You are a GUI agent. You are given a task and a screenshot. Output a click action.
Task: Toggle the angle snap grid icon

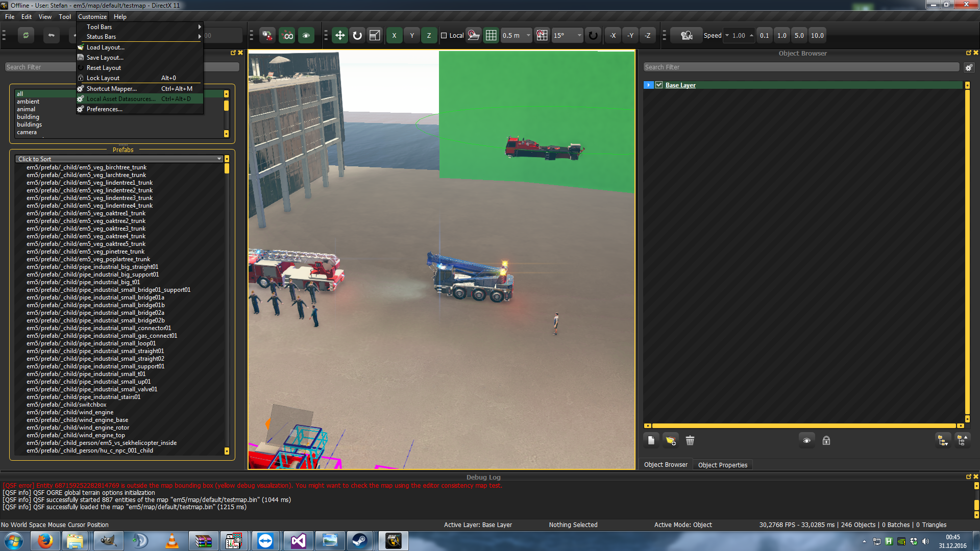coord(542,35)
